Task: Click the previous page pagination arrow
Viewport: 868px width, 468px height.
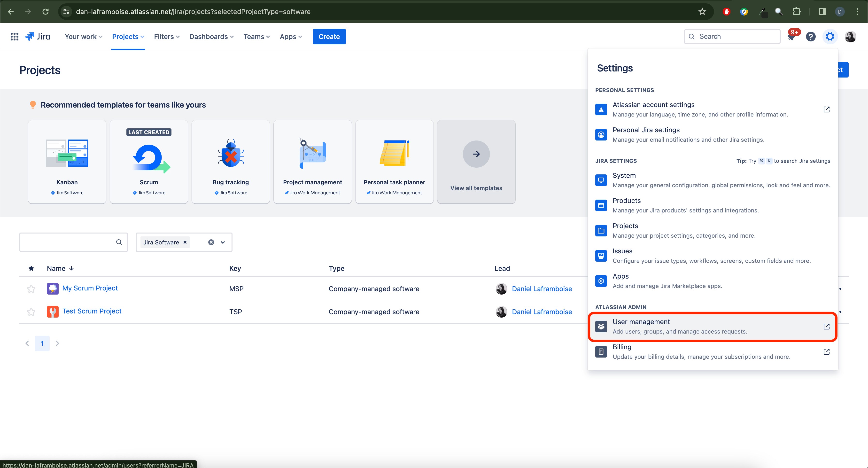Action: [27, 343]
